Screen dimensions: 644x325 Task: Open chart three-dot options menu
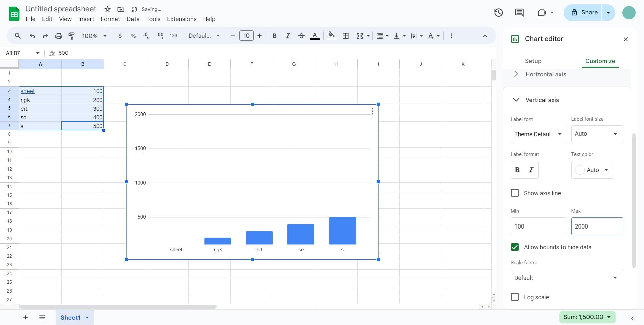pyautogui.click(x=372, y=111)
